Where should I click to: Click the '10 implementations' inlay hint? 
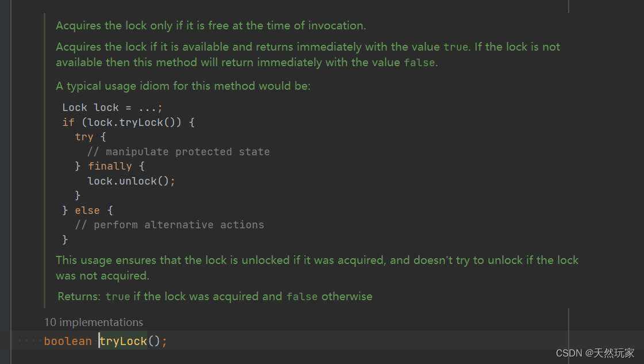94,323
